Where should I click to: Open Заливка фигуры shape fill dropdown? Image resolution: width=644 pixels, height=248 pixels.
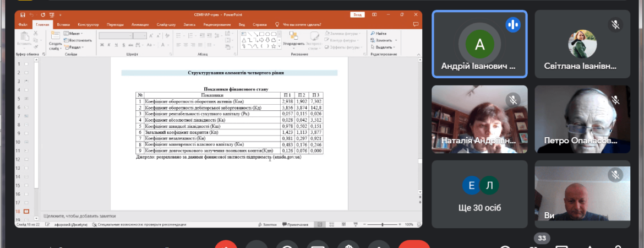click(x=342, y=33)
